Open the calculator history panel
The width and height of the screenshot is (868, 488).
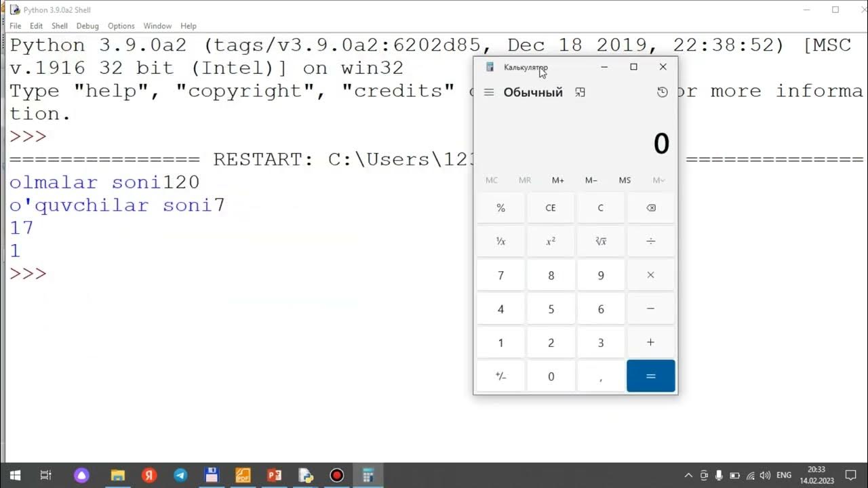tap(663, 92)
